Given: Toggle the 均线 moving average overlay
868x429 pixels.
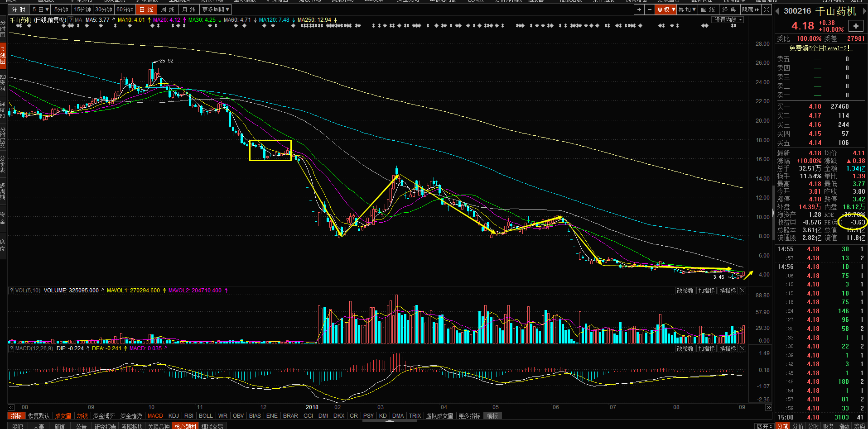Looking at the screenshot, I should coord(82,416).
